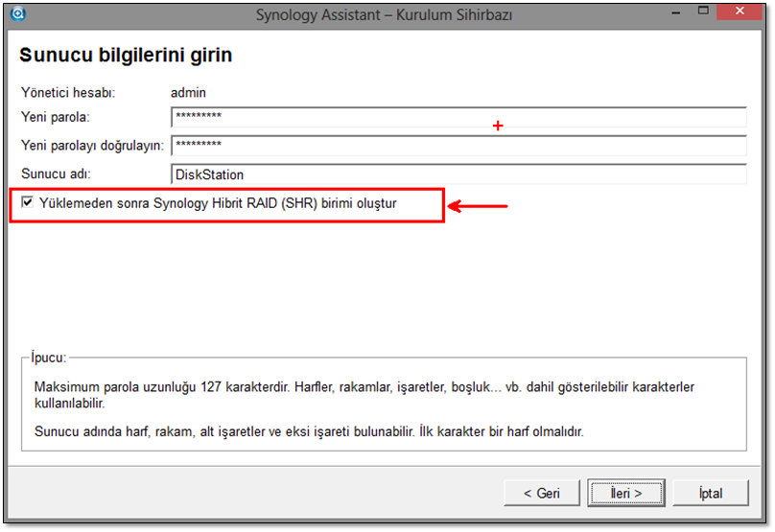Minimize the Kurulum Sihirbazı window
Screen dimensions: 775x532
pyautogui.click(x=675, y=12)
